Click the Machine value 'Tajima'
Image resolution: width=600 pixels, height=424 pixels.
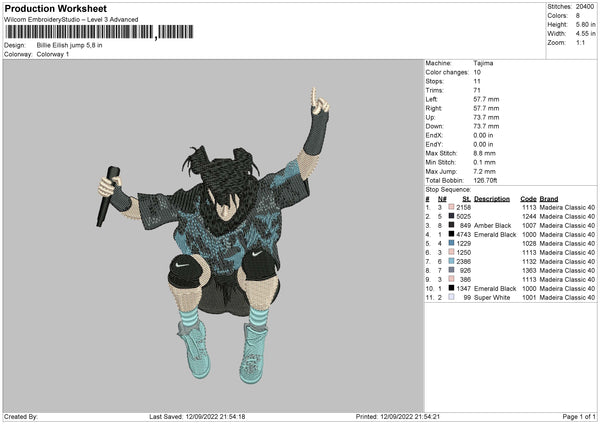click(483, 63)
